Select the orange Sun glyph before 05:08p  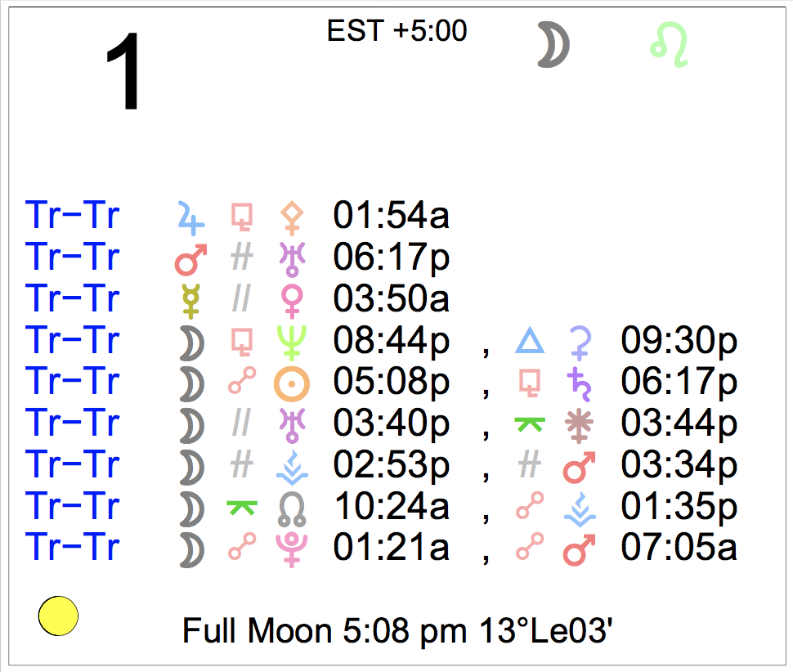292,383
